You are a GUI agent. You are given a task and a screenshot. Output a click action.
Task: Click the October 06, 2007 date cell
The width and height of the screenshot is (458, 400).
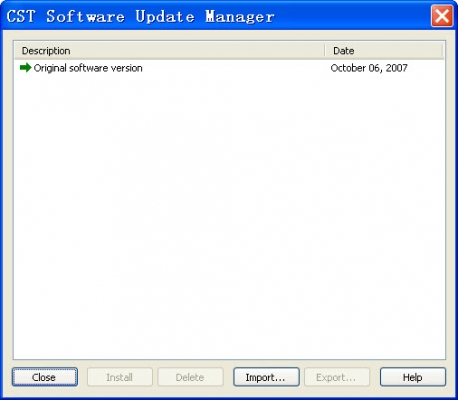(x=369, y=68)
